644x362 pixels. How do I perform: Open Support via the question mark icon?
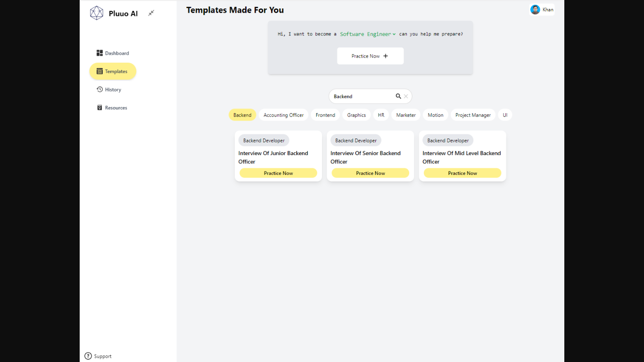tap(88, 356)
